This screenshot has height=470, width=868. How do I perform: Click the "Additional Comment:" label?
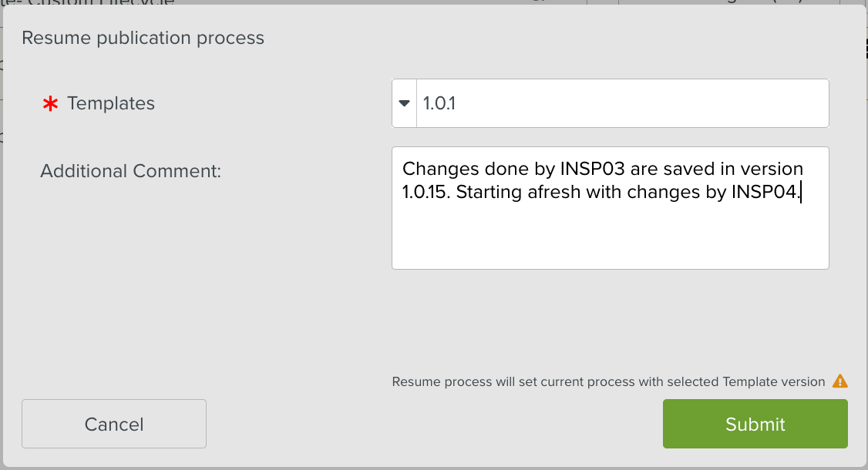(130, 171)
